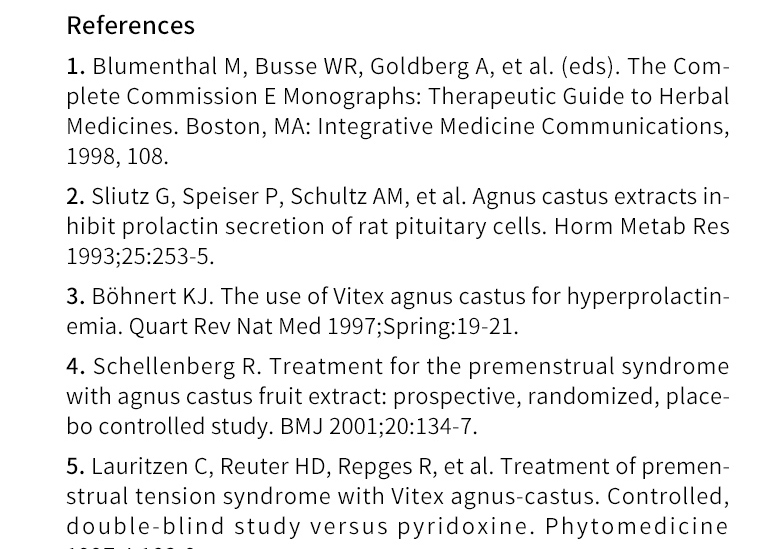Click reference number 1 marker
The height and width of the screenshot is (549, 768).
coord(75,67)
